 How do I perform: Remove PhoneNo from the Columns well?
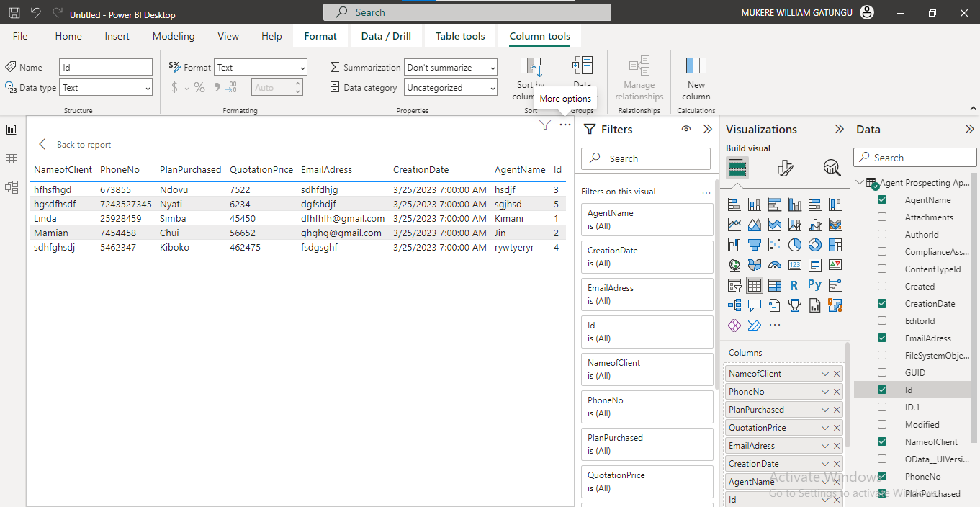click(837, 392)
